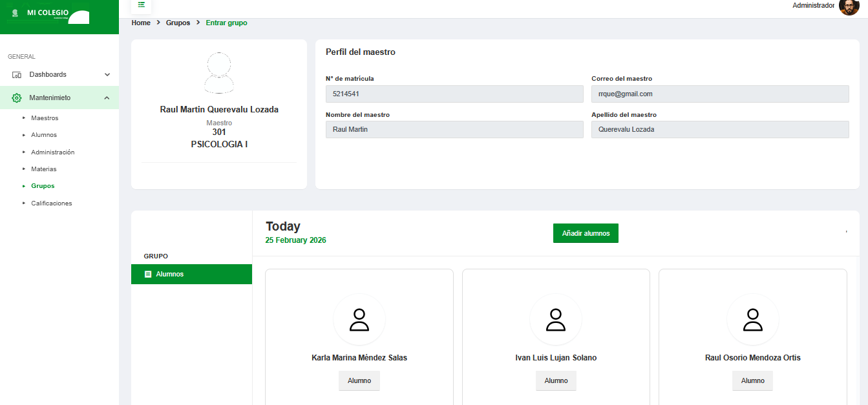The width and height of the screenshot is (868, 405).
Task: Click Raul Osorio Mendoza Ortis user icon
Action: [752, 320]
